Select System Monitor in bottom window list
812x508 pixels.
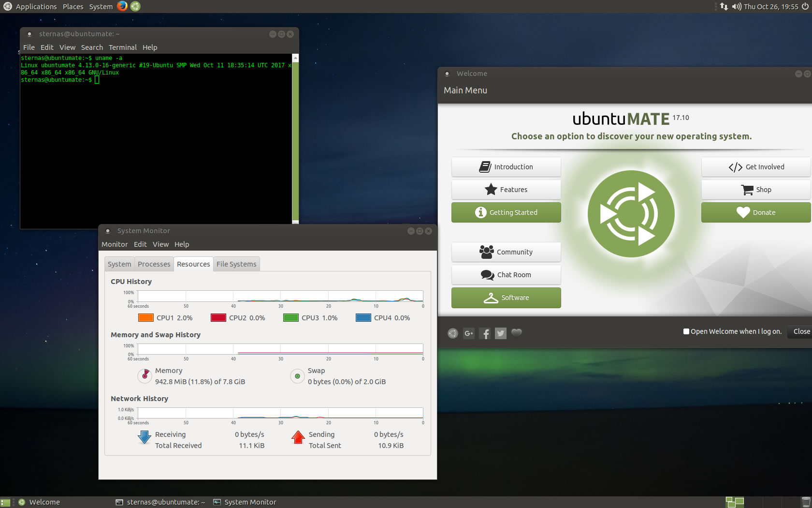(245, 502)
